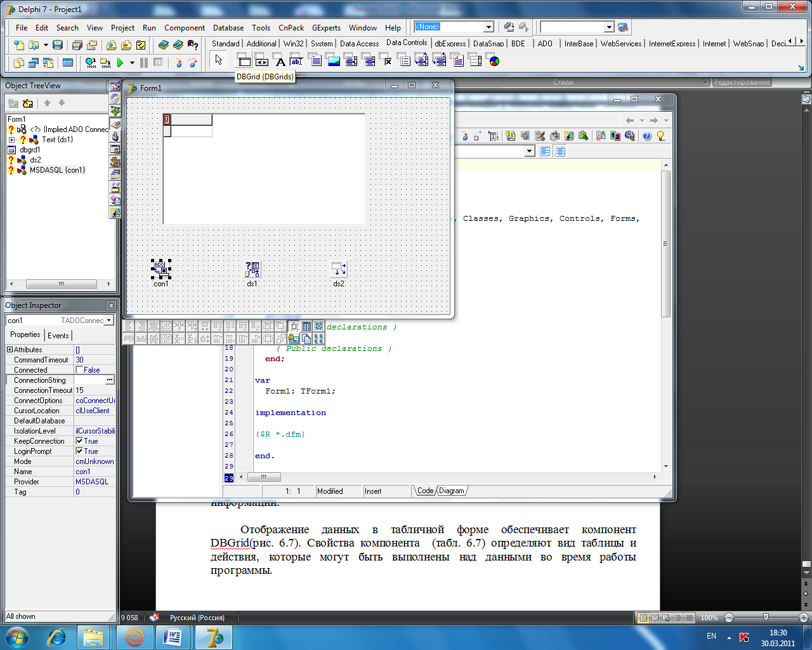Close the Object Inspector panel

click(111, 305)
